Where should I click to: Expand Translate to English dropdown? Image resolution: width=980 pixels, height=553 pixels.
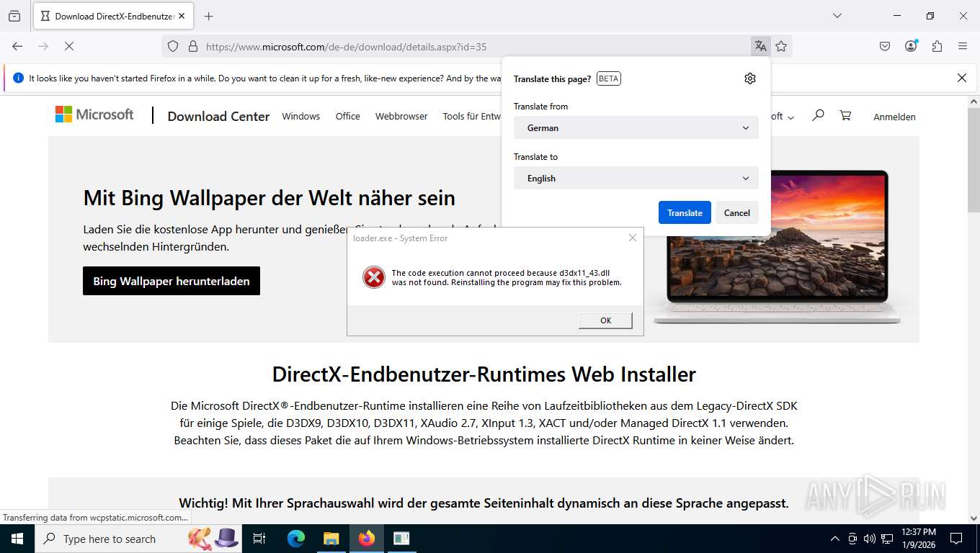click(636, 178)
